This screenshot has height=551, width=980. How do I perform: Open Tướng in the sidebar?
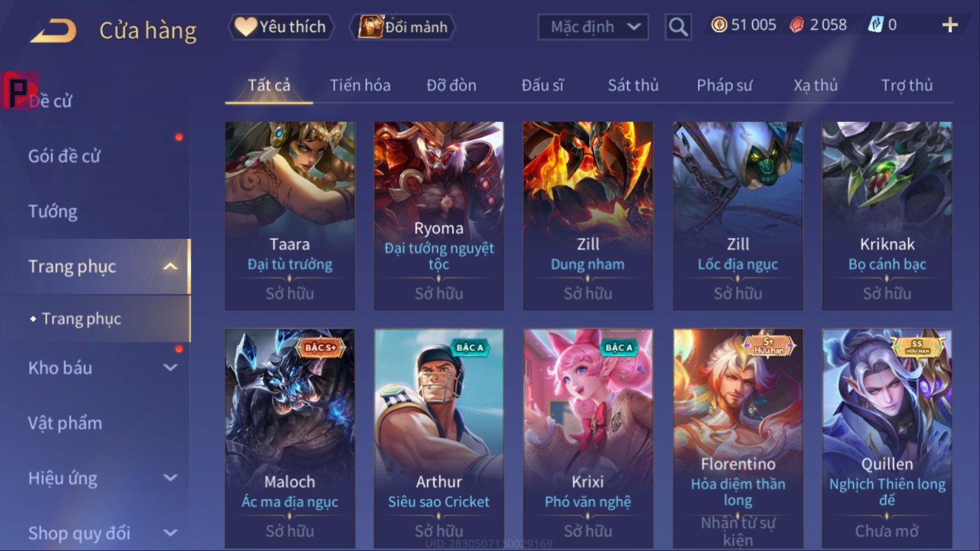tap(53, 211)
